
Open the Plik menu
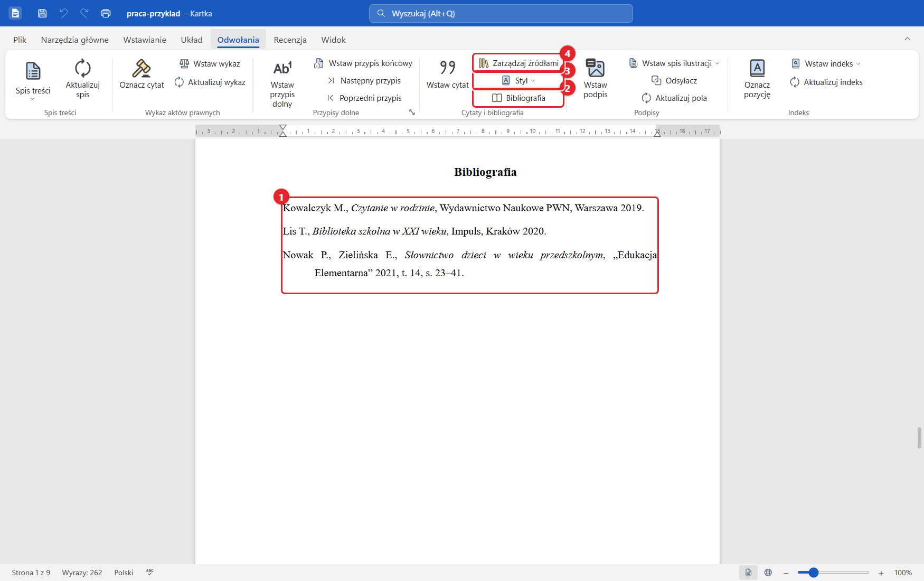[20, 40]
